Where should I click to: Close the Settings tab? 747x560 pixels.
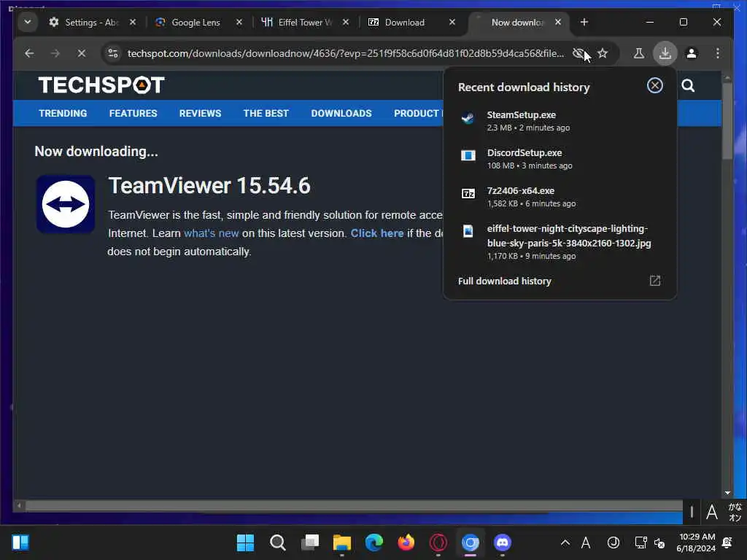pyautogui.click(x=133, y=23)
